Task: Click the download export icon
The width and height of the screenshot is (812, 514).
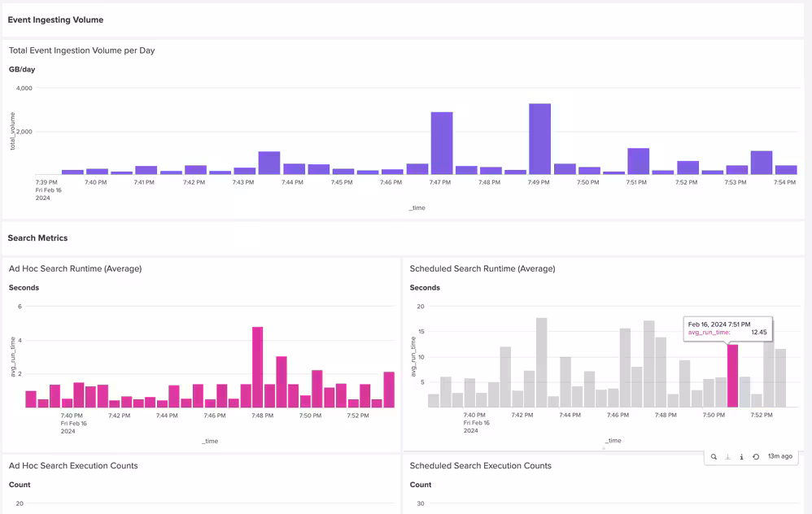Action: 727,457
